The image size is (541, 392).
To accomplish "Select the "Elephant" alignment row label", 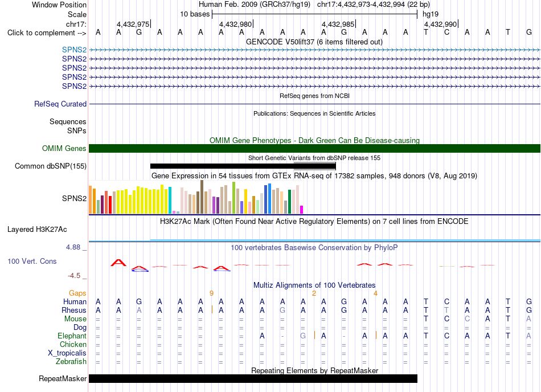I will click(72, 336).
